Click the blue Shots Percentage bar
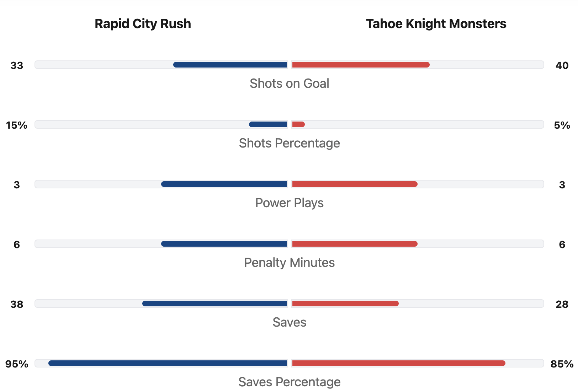Screen dimensions: 578x392 [x=268, y=124]
